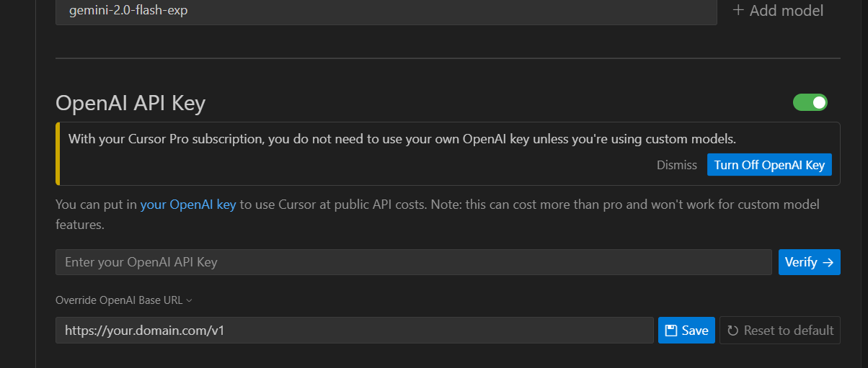Click the Add model text button
This screenshot has width=868, height=368.
click(x=786, y=11)
